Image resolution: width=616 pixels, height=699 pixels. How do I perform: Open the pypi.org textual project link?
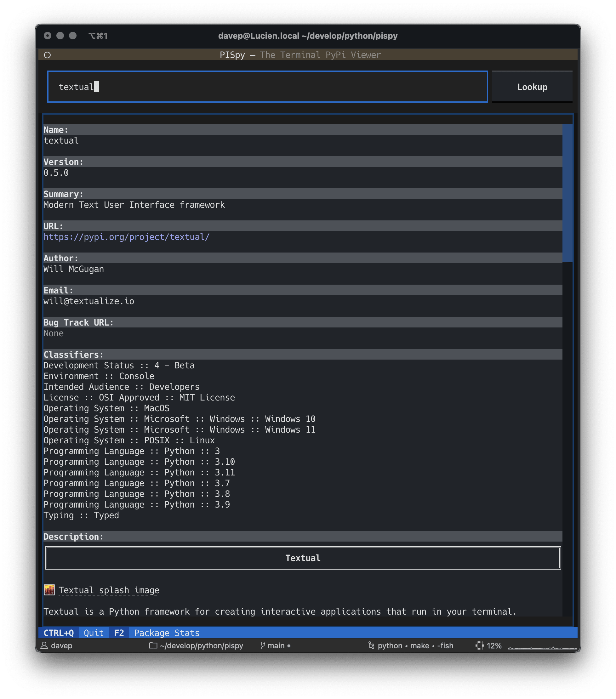[x=127, y=237]
